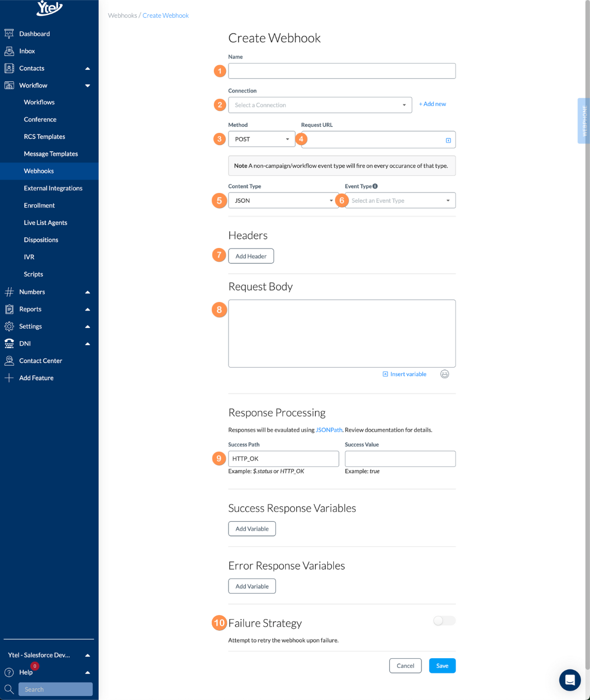This screenshot has width=590, height=700.
Task: Focus the Request Body text area
Action: pyautogui.click(x=342, y=333)
